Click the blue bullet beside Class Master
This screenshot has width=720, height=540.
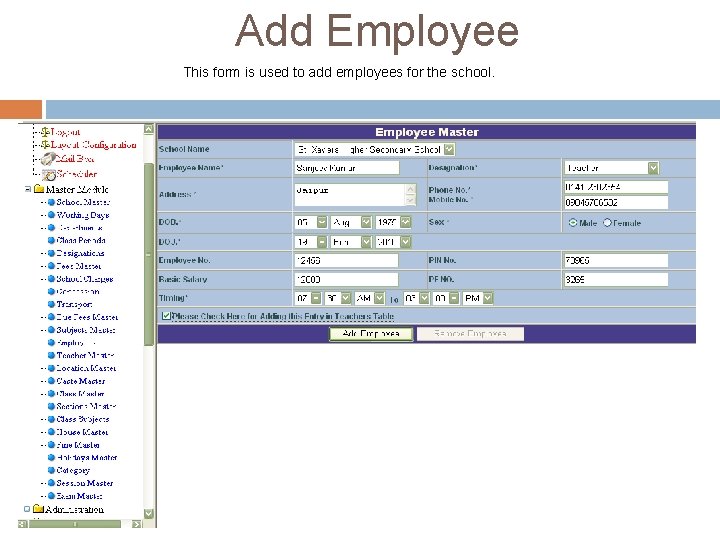click(x=51, y=394)
